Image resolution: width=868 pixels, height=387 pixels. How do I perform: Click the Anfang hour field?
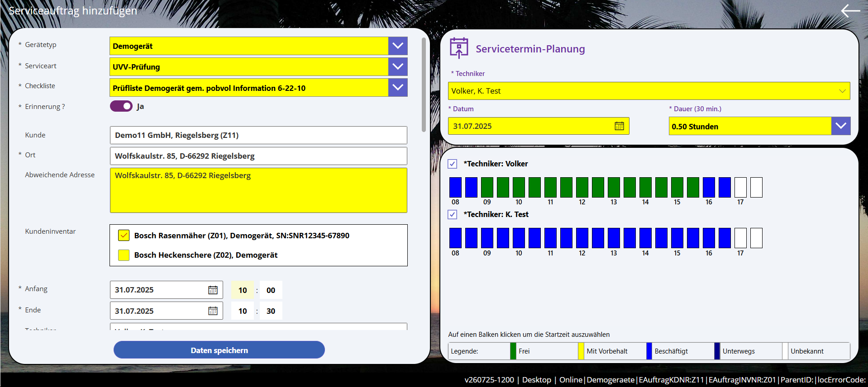point(243,290)
